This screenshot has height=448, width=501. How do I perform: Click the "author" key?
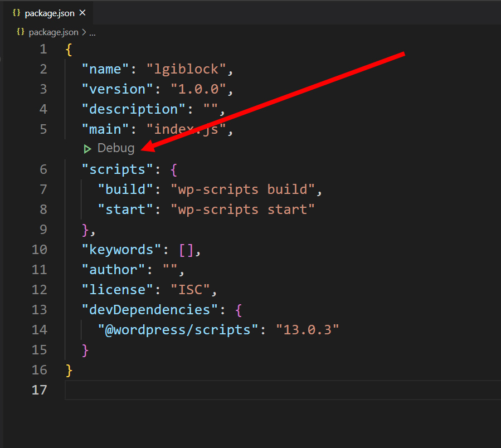tap(113, 270)
